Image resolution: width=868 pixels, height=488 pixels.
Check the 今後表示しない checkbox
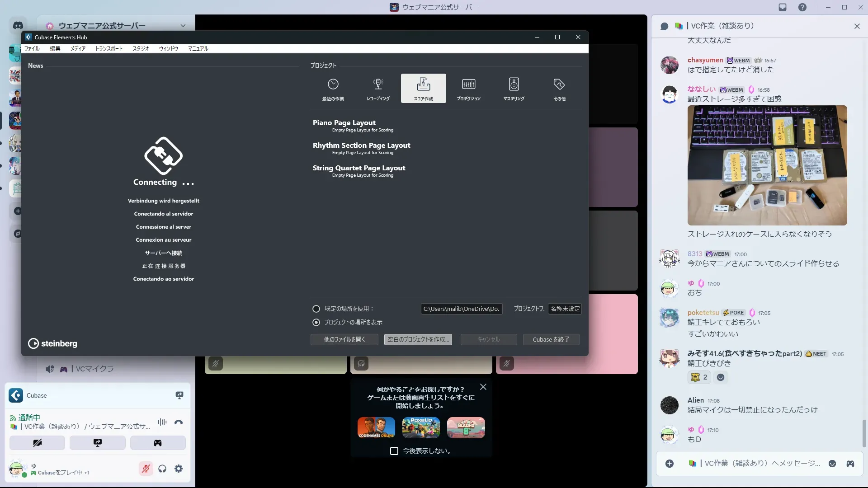pyautogui.click(x=394, y=451)
